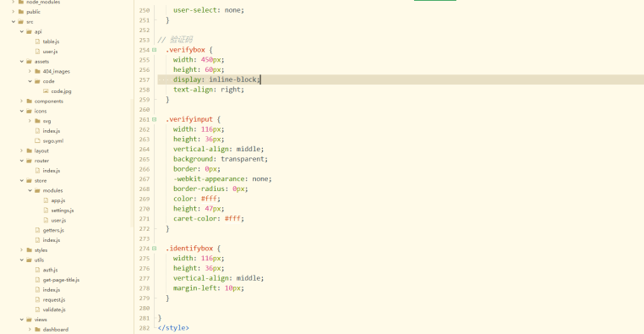Viewport: 644px width, 334px height.
Task: Click the validate.js file icon
Action: (x=37, y=309)
